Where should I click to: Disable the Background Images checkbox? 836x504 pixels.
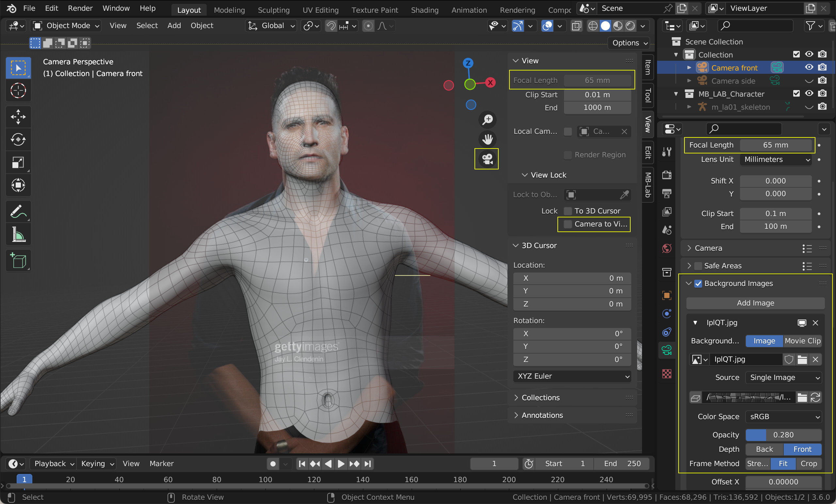[698, 284]
